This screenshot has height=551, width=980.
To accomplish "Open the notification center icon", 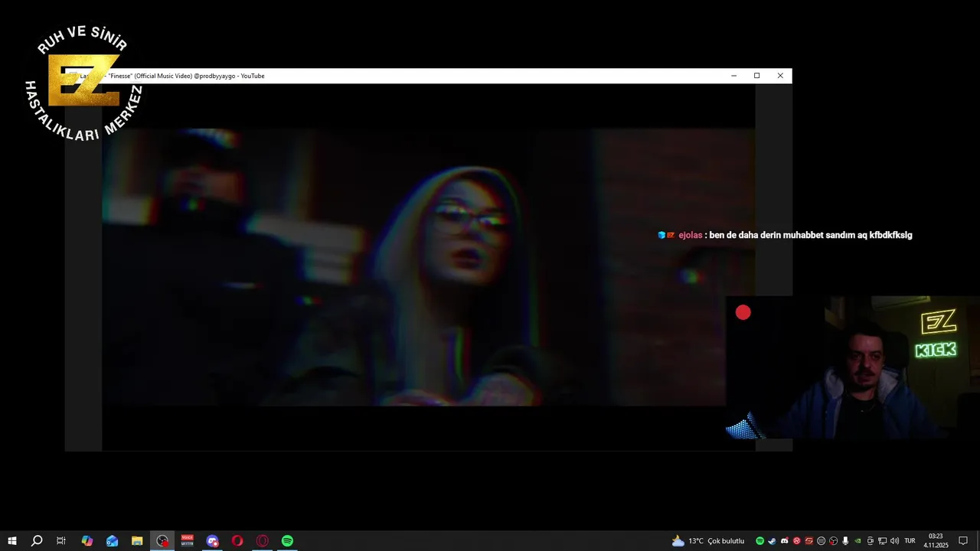I will tap(963, 541).
